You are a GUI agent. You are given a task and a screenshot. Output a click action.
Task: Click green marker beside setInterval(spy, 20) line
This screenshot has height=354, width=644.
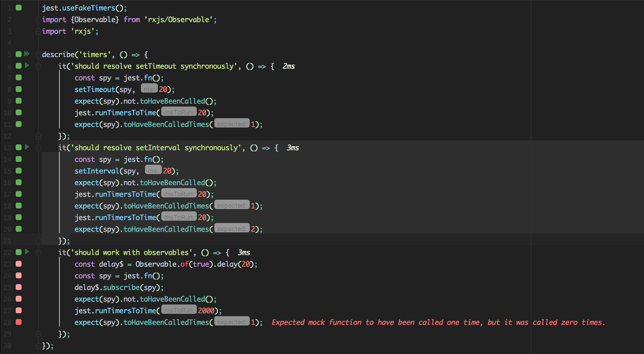(x=19, y=171)
